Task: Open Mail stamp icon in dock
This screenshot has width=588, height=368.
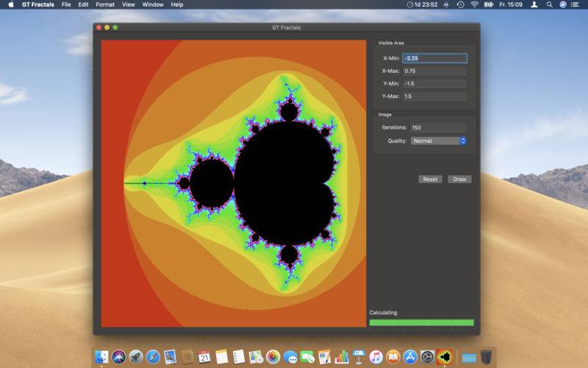Action: (171, 357)
